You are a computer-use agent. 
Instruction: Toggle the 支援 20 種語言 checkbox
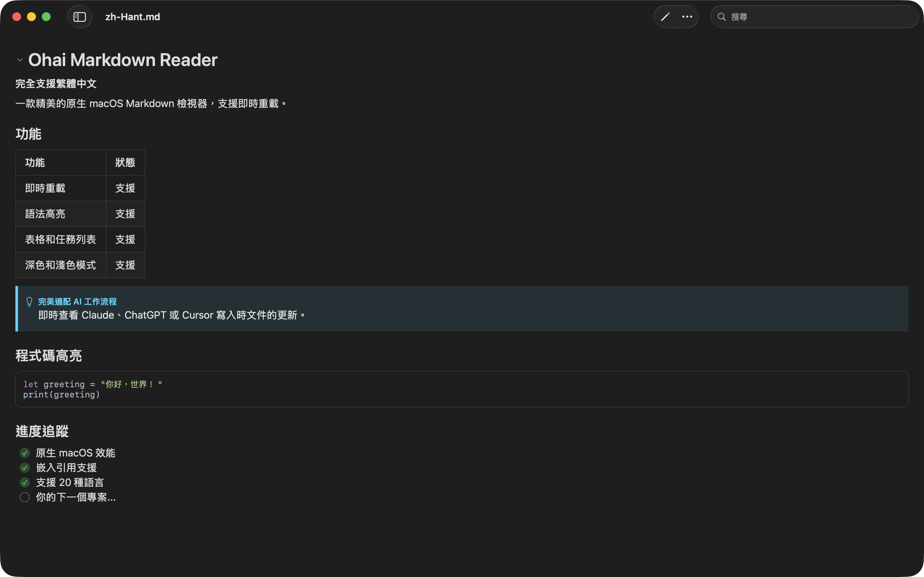pos(25,483)
